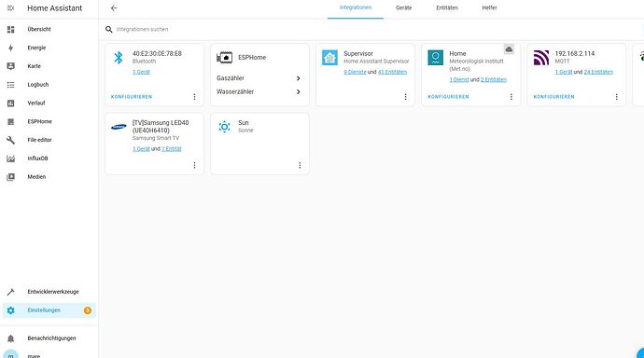Open the Verlauf chart icon

click(10, 103)
